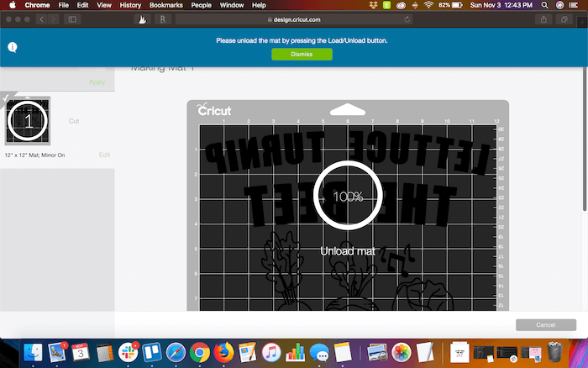
Task: Click the 'Unload mat' status text
Action: pos(348,251)
